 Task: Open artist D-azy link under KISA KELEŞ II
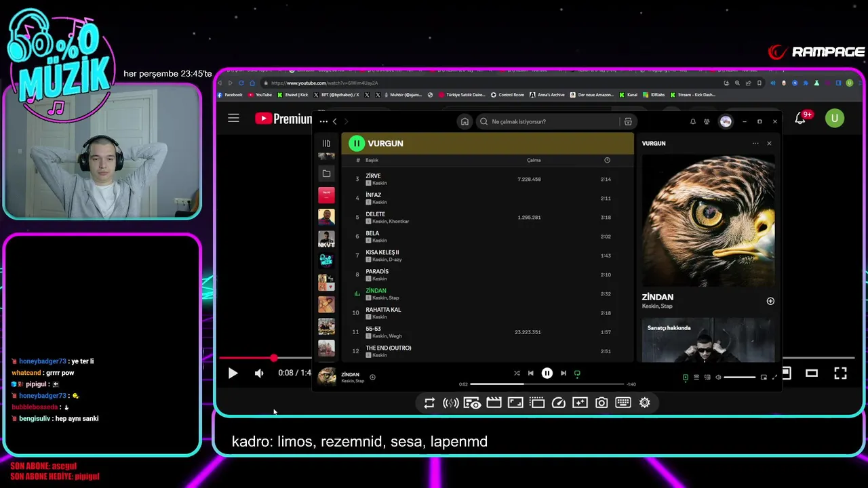point(396,260)
